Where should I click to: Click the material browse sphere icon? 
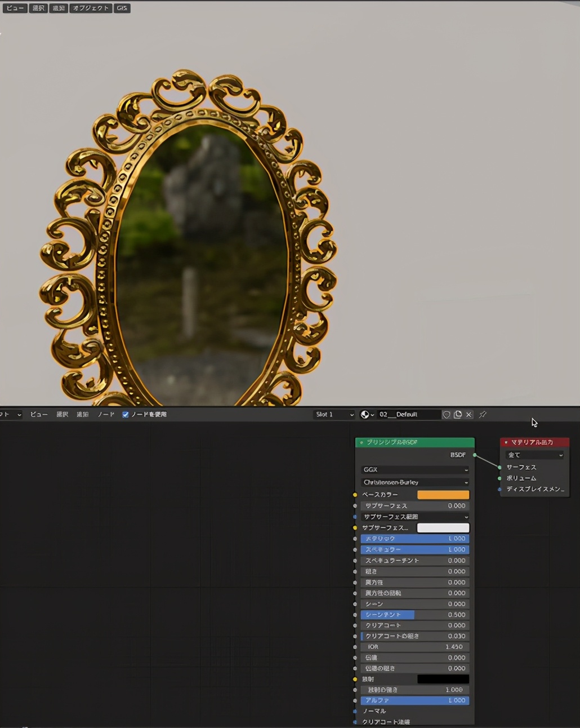(366, 415)
